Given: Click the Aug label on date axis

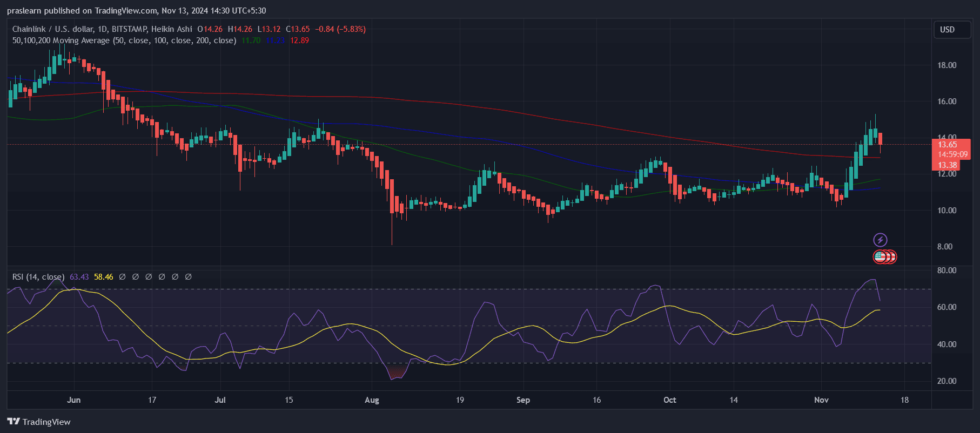Looking at the screenshot, I should click(372, 400).
